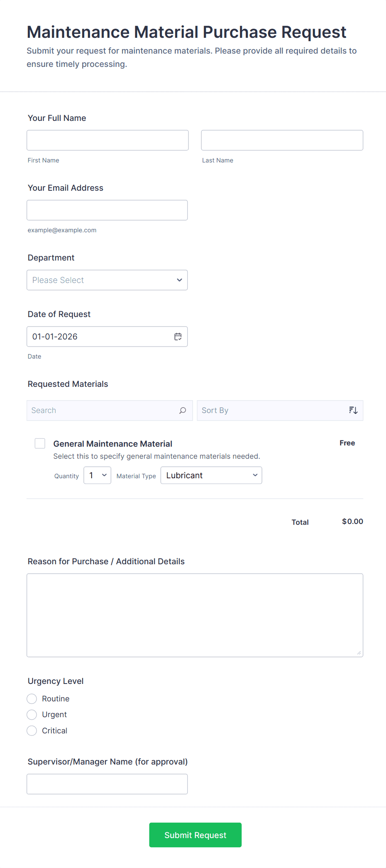Open the Department dropdown
Image resolution: width=386 pixels, height=868 pixels.
coord(107,280)
